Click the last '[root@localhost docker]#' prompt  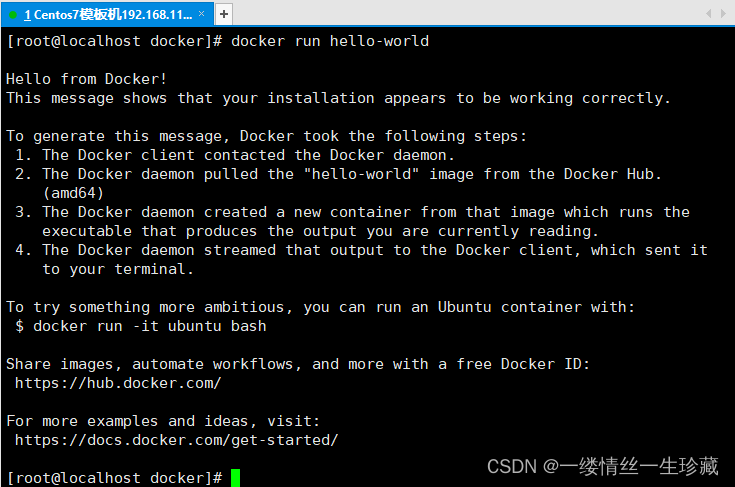pyautogui.click(x=114, y=478)
